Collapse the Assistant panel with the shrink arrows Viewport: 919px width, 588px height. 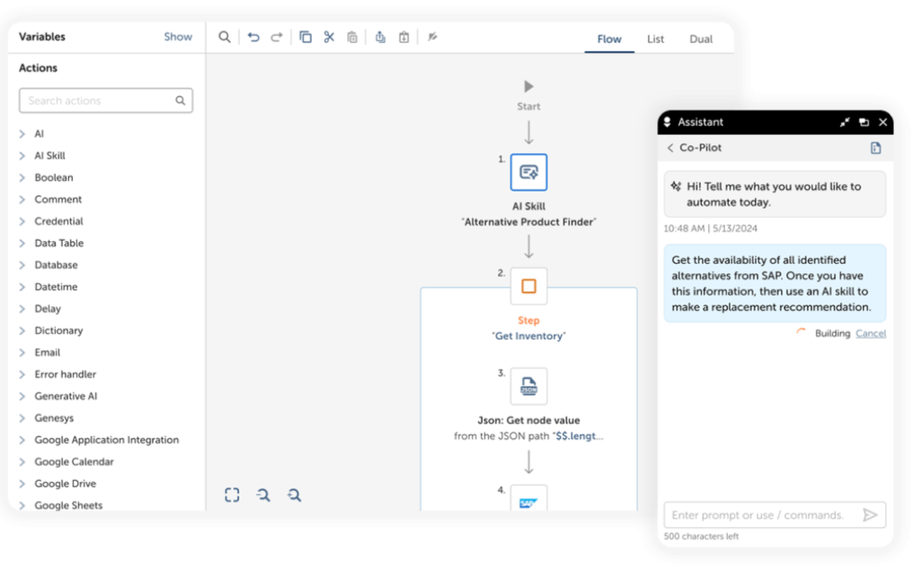(845, 122)
